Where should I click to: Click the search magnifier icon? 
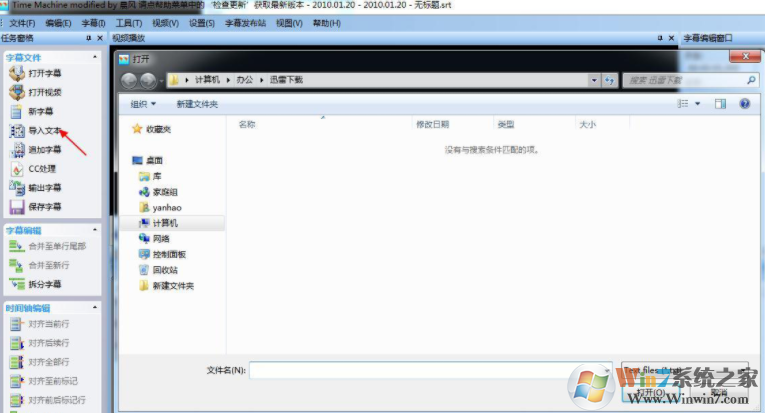(751, 80)
